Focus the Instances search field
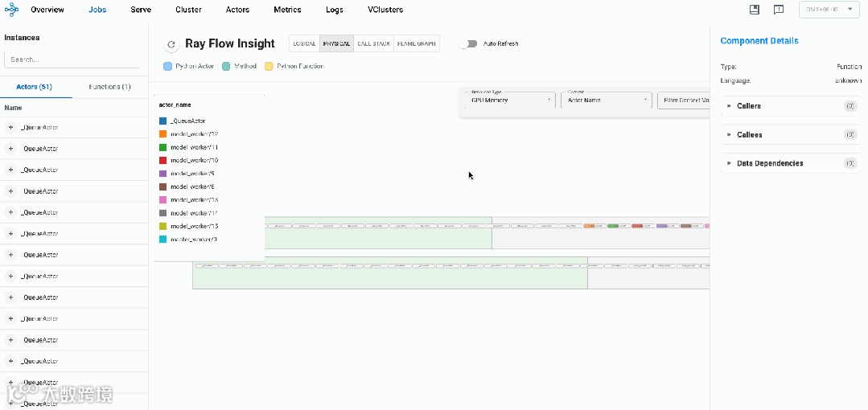 coord(72,59)
